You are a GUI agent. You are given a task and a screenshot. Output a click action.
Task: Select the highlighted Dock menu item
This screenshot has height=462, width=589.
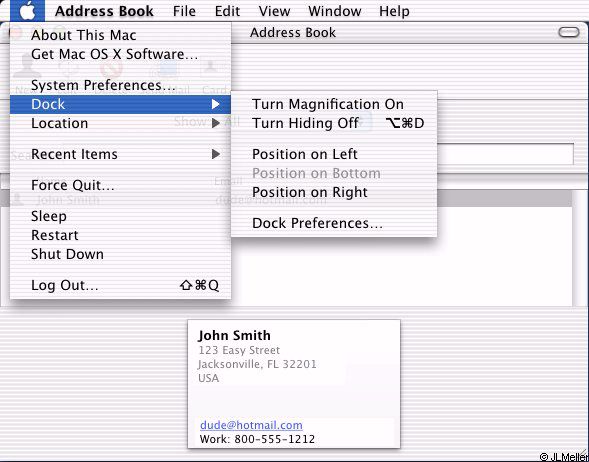(x=120, y=104)
